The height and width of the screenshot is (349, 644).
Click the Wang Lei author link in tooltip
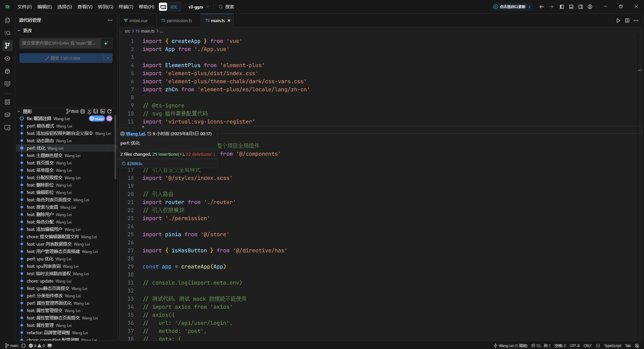[x=136, y=134]
